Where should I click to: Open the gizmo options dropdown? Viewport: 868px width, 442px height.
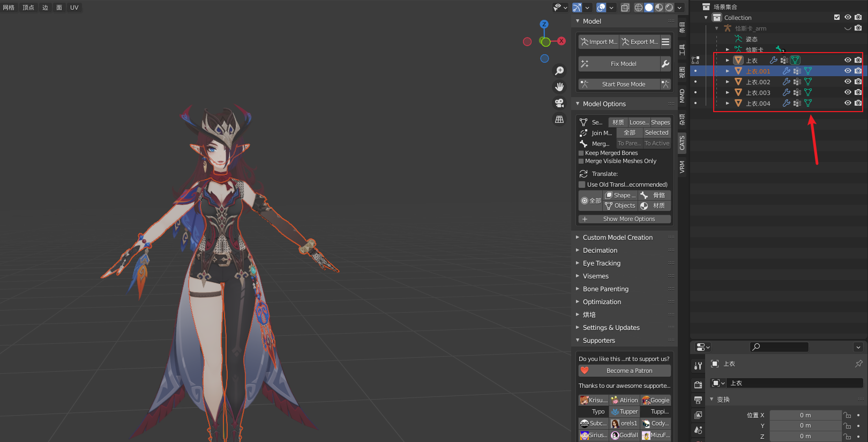coord(587,8)
